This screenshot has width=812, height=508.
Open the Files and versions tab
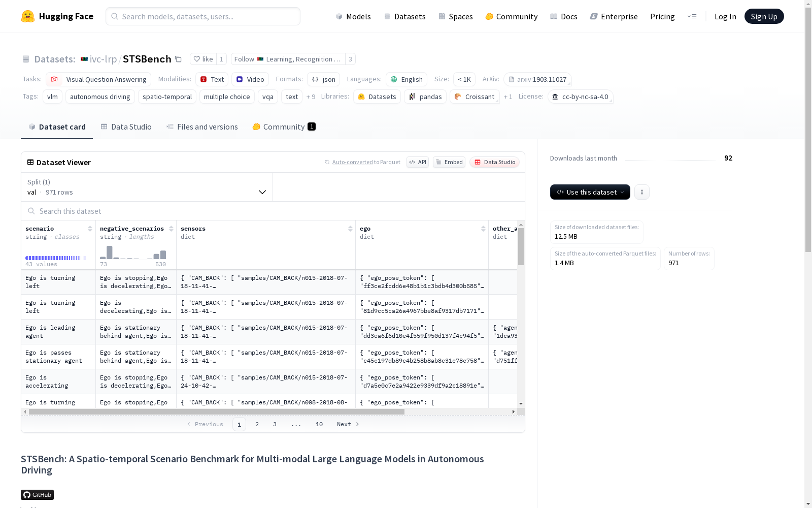point(202,126)
